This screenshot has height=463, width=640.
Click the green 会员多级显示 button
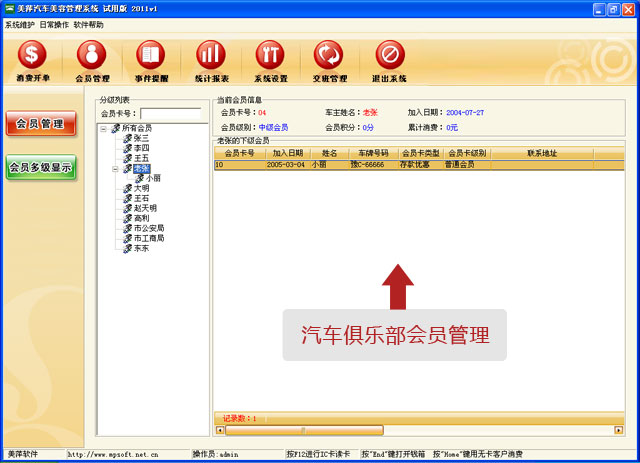pyautogui.click(x=41, y=167)
